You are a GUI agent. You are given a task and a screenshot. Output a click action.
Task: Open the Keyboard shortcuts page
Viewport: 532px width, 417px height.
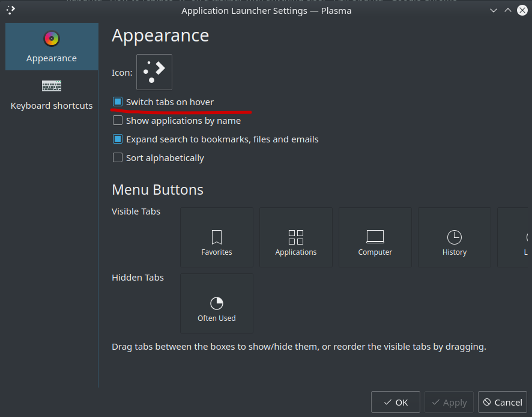(52, 94)
